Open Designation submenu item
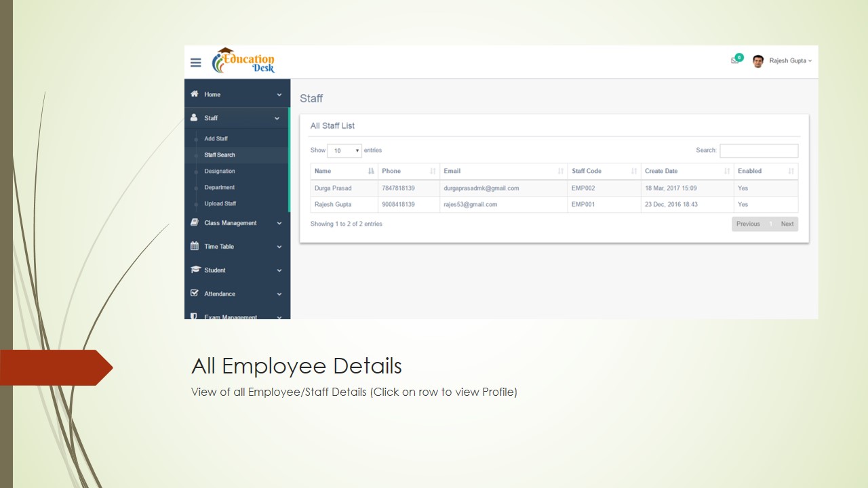The width and height of the screenshot is (868, 488). (220, 171)
